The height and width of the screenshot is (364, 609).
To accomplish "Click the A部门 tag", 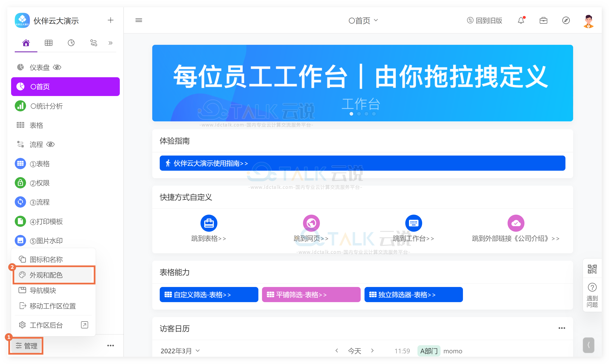I will [x=429, y=351].
